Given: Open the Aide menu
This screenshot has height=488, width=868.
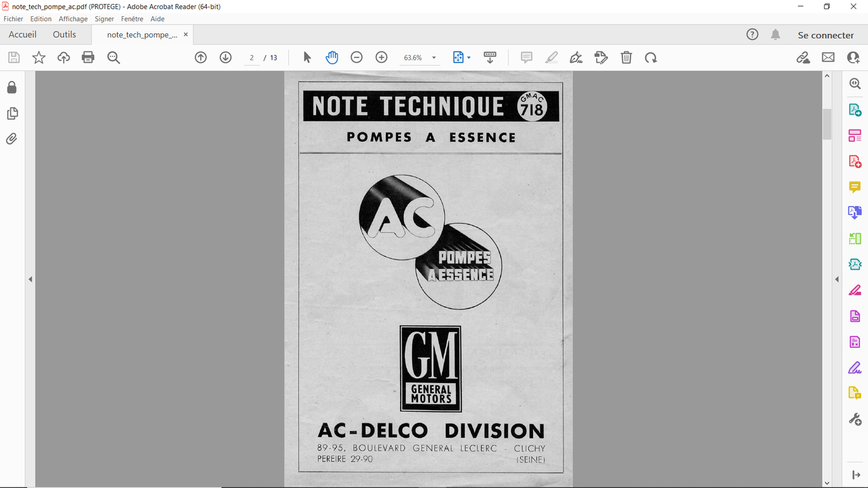Looking at the screenshot, I should tap(157, 19).
